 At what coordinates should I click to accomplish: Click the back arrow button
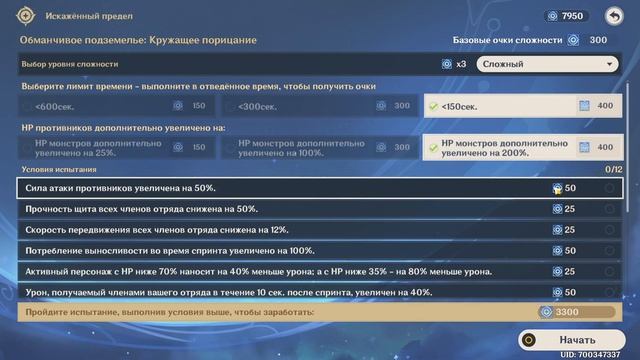[x=614, y=16]
